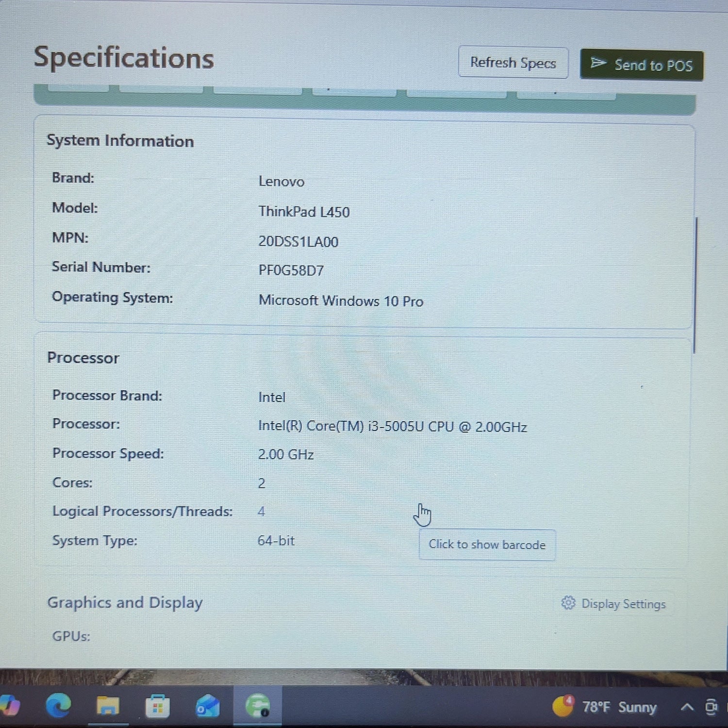The image size is (728, 728).
Task: Click the Specifications page title
Action: [x=124, y=58]
